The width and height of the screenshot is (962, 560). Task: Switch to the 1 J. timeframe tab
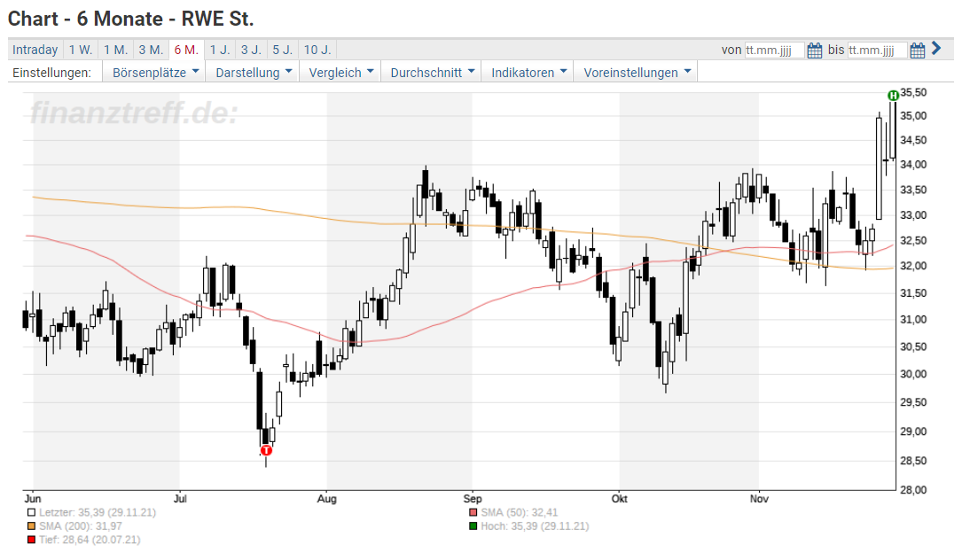click(220, 50)
